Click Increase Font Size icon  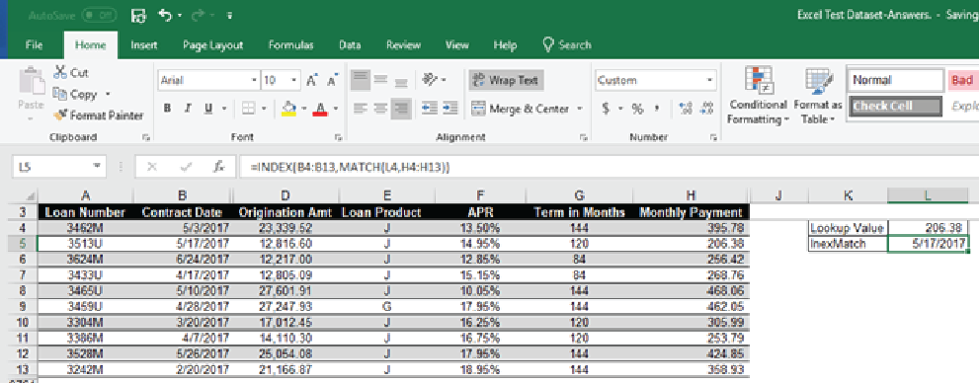point(312,81)
